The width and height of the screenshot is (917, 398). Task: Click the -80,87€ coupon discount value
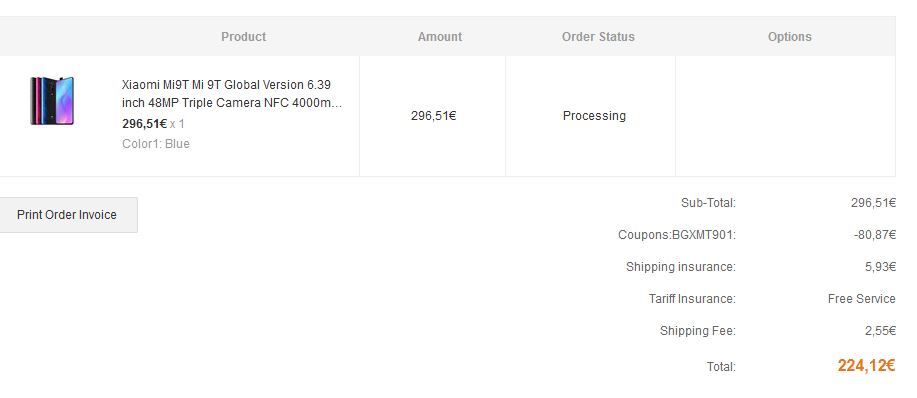tap(874, 235)
